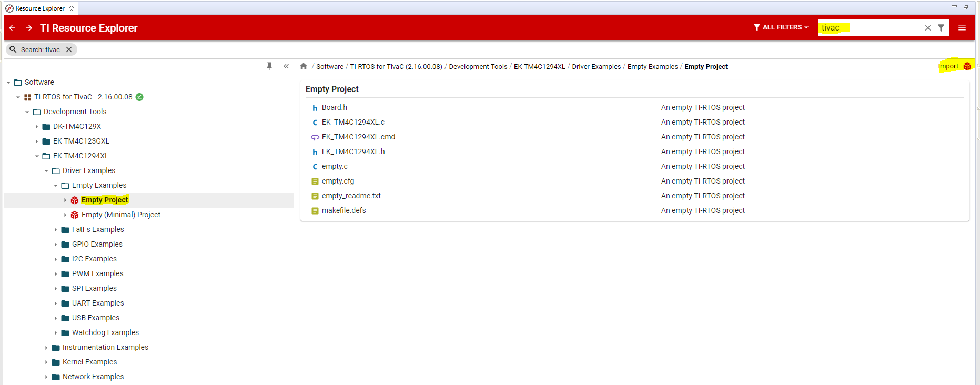Click the filter funnel icon in search box
This screenshot has height=385, width=980.
click(941, 28)
